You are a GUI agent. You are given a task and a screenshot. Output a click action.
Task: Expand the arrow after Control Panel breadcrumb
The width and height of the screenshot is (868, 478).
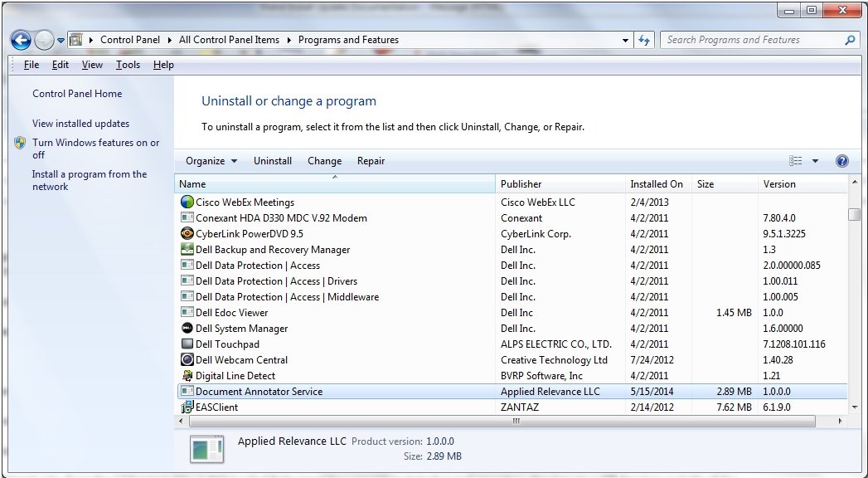(168, 40)
